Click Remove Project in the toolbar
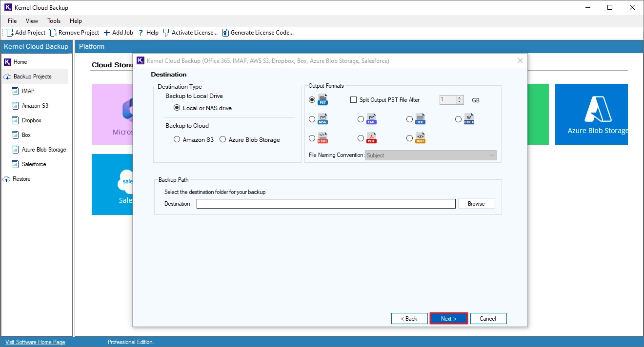 pos(74,33)
